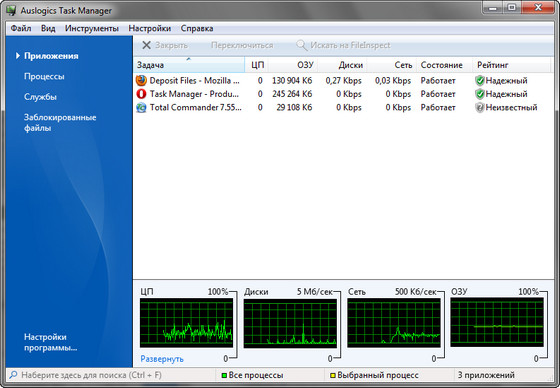Click the sort arrow above Задача
Image resolution: width=560 pixels, height=388 pixels.
tap(189, 59)
